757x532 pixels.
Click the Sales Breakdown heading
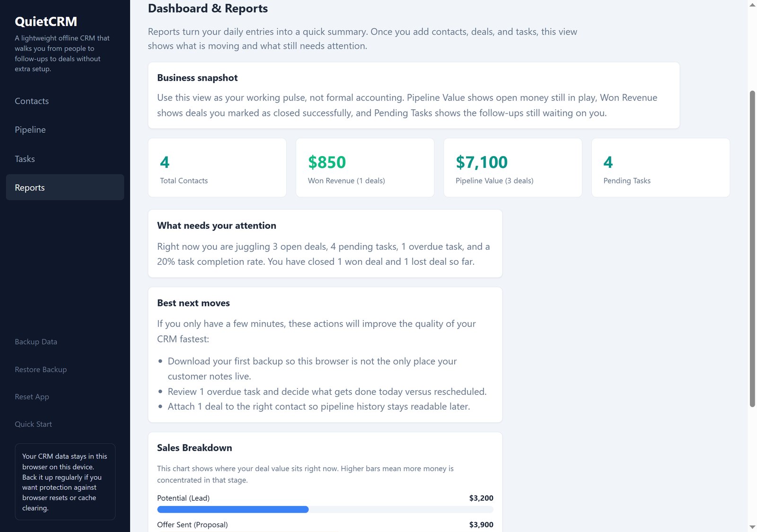tap(194, 448)
